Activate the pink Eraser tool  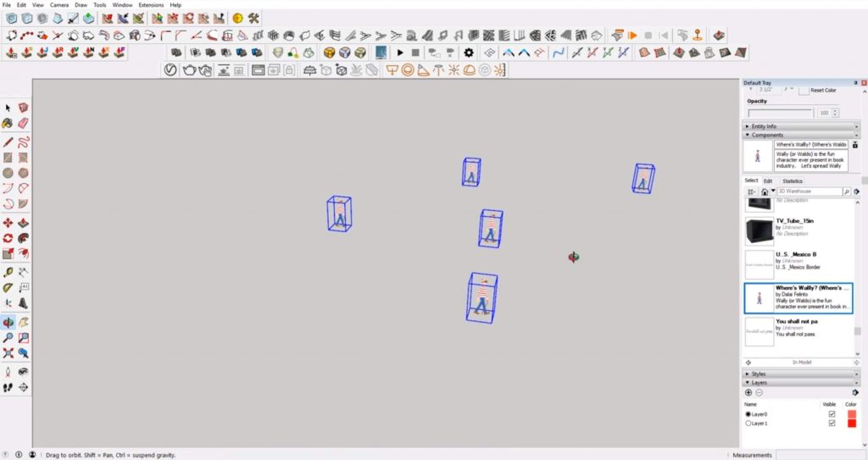[23, 123]
